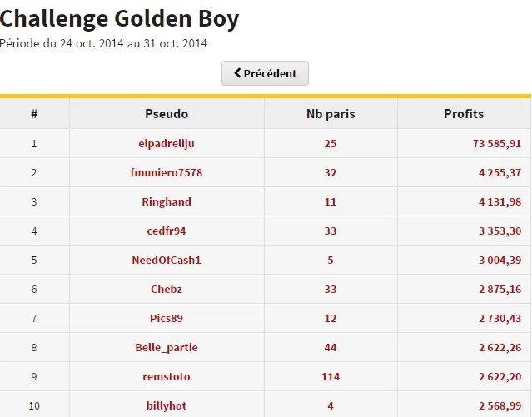532x417 pixels.
Task: Click the period date range text
Action: click(104, 43)
